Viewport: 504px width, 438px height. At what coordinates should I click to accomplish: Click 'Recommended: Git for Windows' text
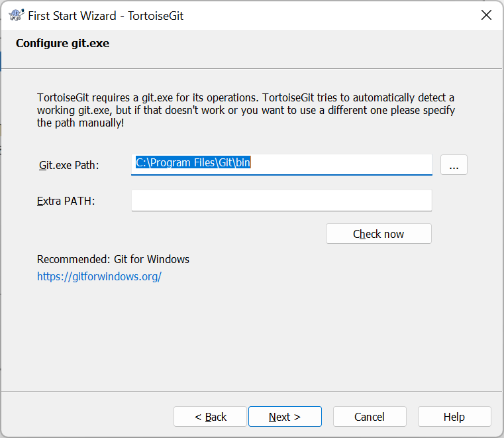[113, 259]
